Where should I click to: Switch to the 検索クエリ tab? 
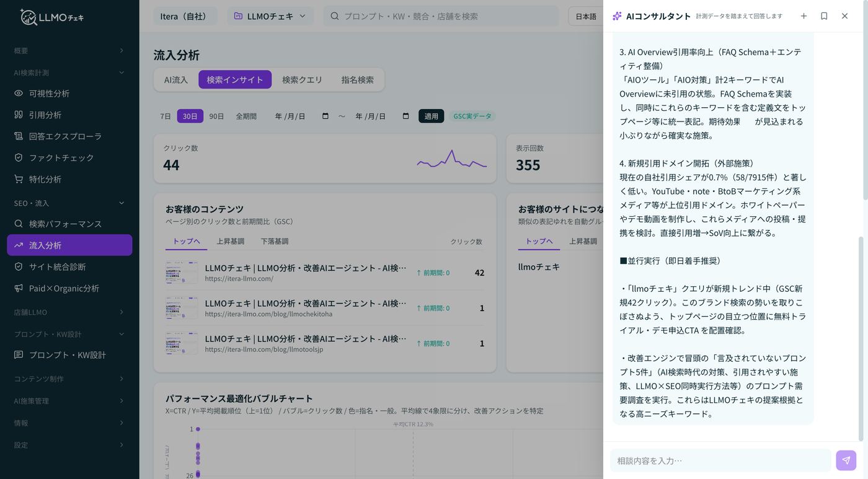click(x=303, y=80)
